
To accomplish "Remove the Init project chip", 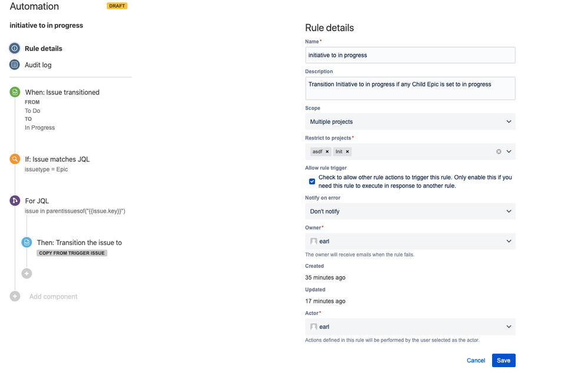I will pyautogui.click(x=347, y=151).
